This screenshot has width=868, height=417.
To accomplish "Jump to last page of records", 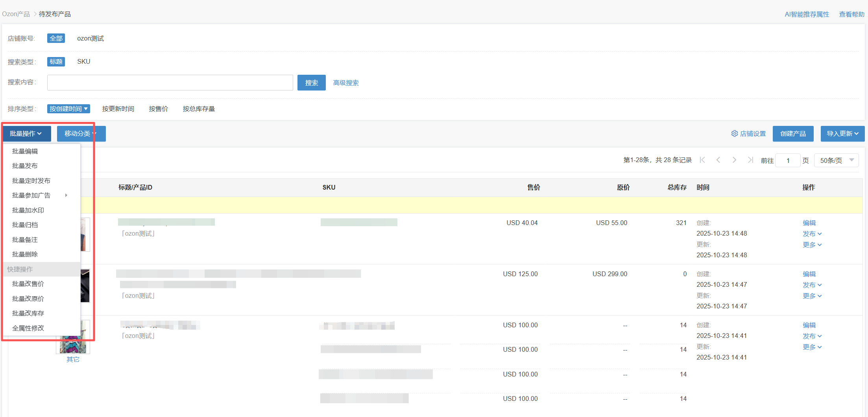I will (750, 160).
